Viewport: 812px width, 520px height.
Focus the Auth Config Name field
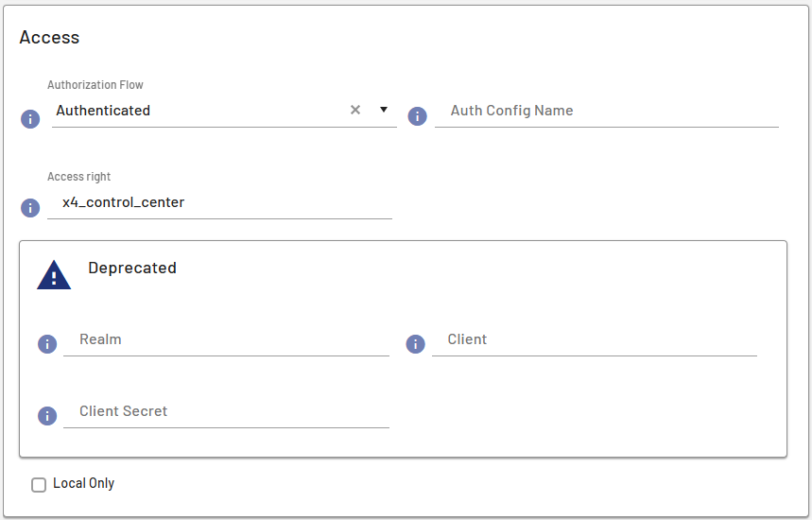(607, 111)
